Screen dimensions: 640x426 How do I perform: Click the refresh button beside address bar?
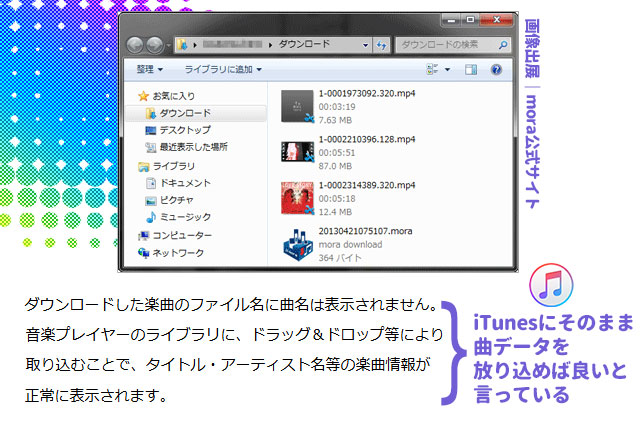pyautogui.click(x=381, y=45)
